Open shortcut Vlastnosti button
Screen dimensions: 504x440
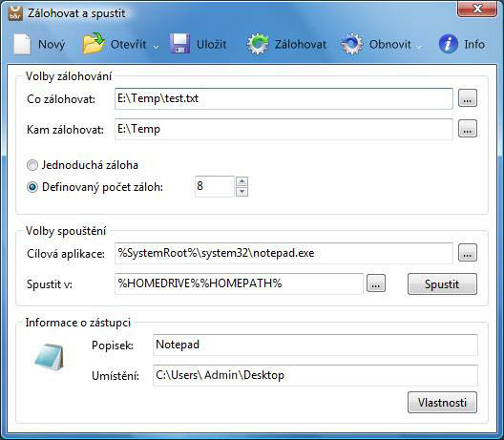pyautogui.click(x=442, y=403)
